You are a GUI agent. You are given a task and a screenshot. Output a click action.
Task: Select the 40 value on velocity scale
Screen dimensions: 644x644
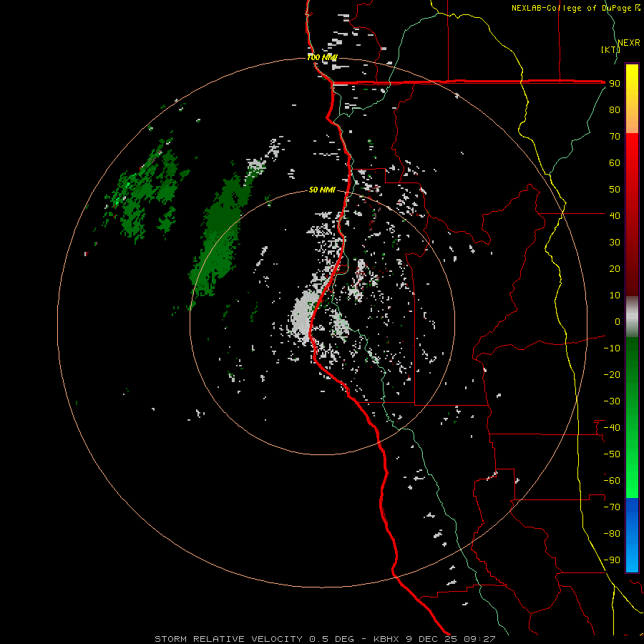coord(615,215)
